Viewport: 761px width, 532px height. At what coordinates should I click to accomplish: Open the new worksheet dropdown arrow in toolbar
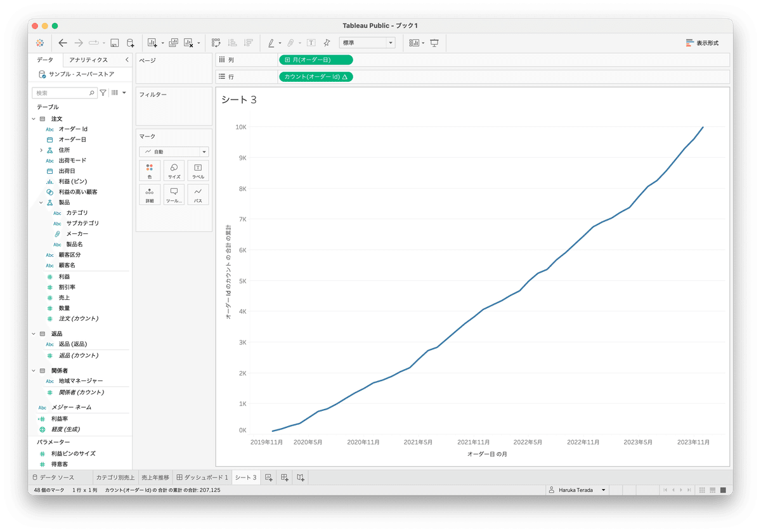coord(162,43)
